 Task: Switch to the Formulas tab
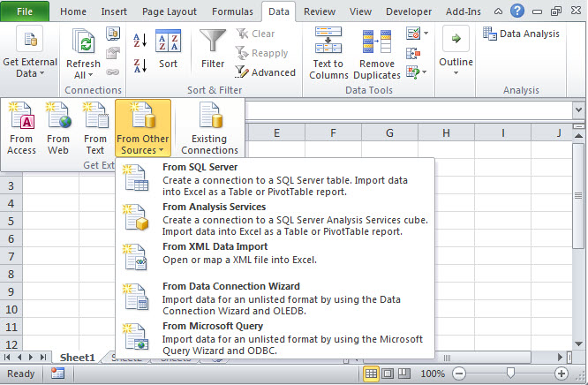232,11
